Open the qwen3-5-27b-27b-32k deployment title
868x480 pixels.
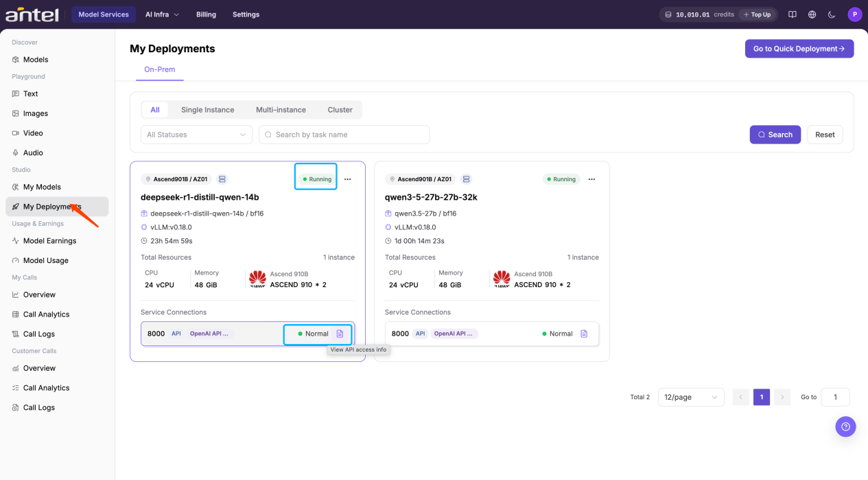[x=431, y=197]
